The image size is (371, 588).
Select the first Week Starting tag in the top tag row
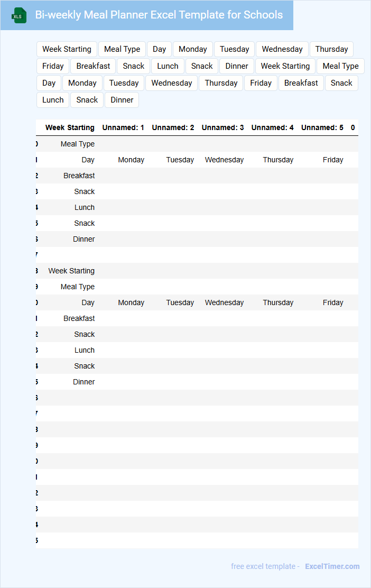point(67,49)
